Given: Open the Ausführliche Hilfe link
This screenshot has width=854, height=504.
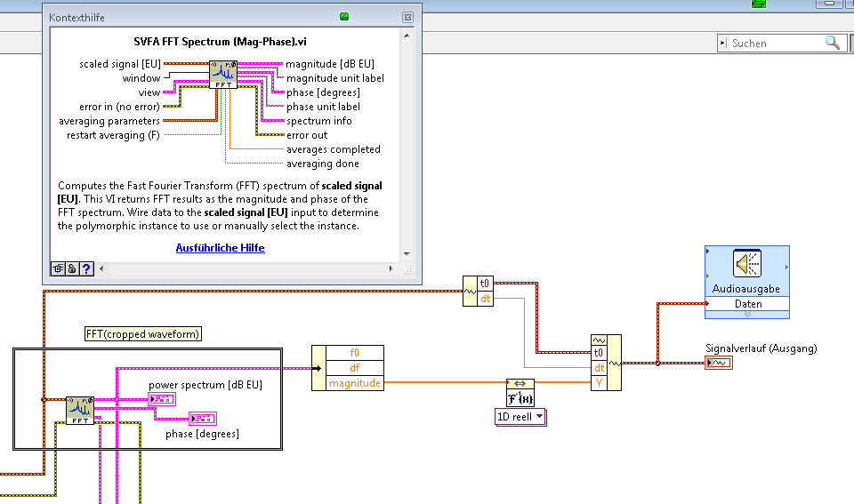Looking at the screenshot, I should coord(220,248).
